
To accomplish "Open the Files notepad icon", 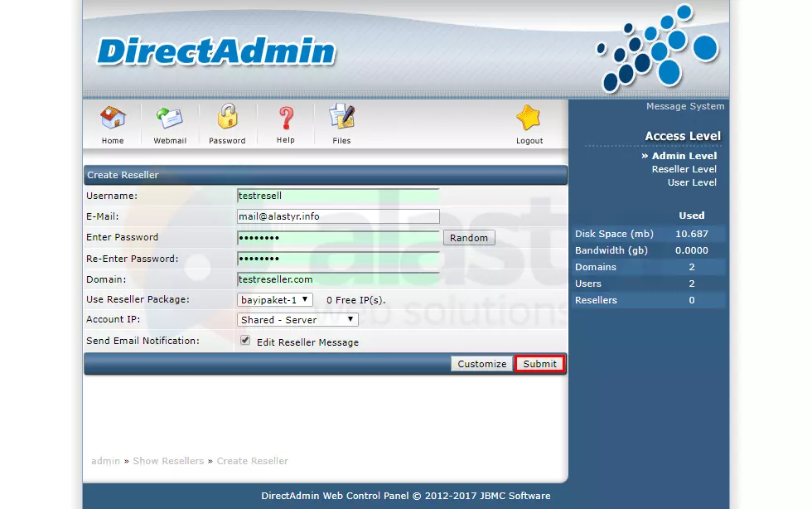I will pos(341,116).
